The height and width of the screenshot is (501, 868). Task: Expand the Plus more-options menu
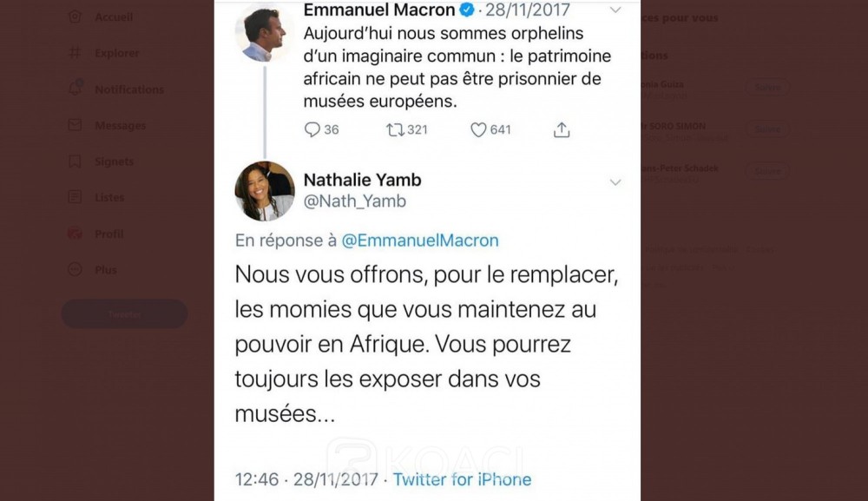(76, 270)
